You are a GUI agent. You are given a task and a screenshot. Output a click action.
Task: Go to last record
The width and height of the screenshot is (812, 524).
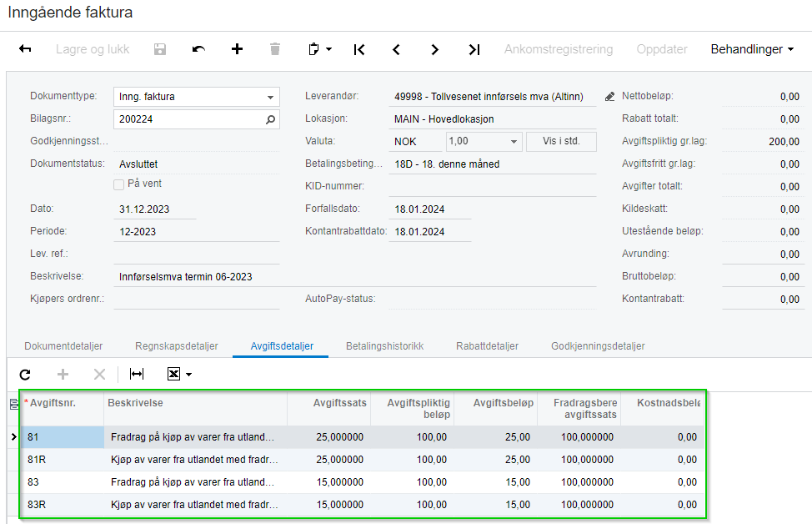tap(474, 49)
